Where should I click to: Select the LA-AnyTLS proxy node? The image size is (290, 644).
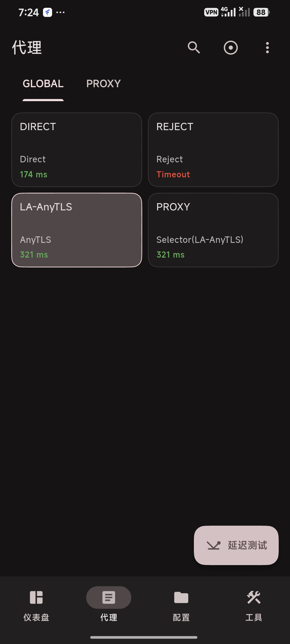[x=77, y=230]
